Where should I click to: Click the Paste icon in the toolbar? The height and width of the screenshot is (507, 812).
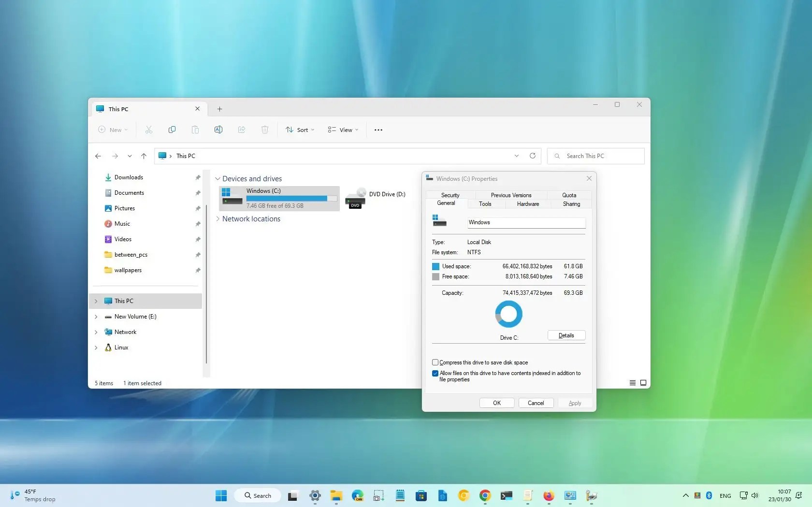tap(195, 130)
